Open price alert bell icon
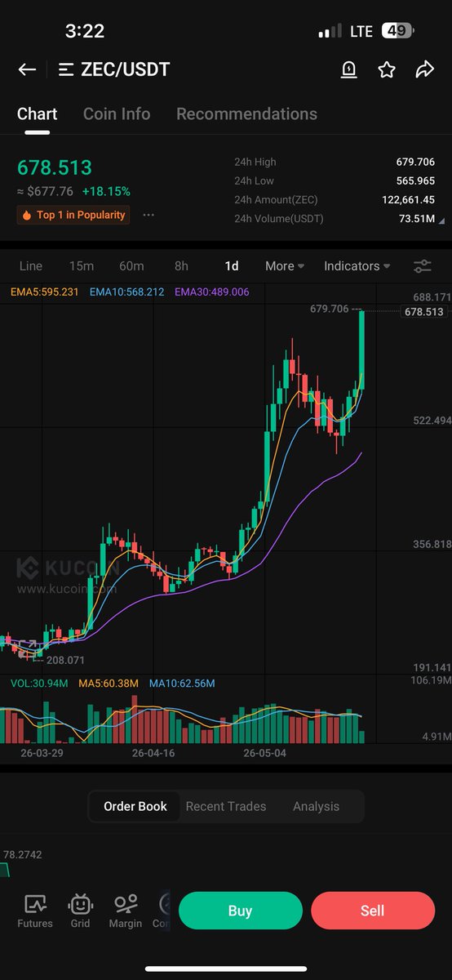 point(348,70)
